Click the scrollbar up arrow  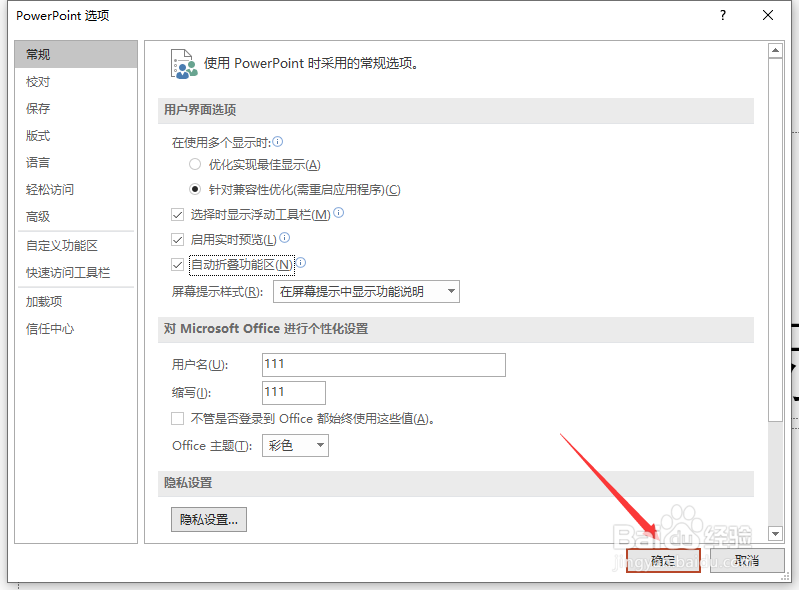(x=776, y=50)
